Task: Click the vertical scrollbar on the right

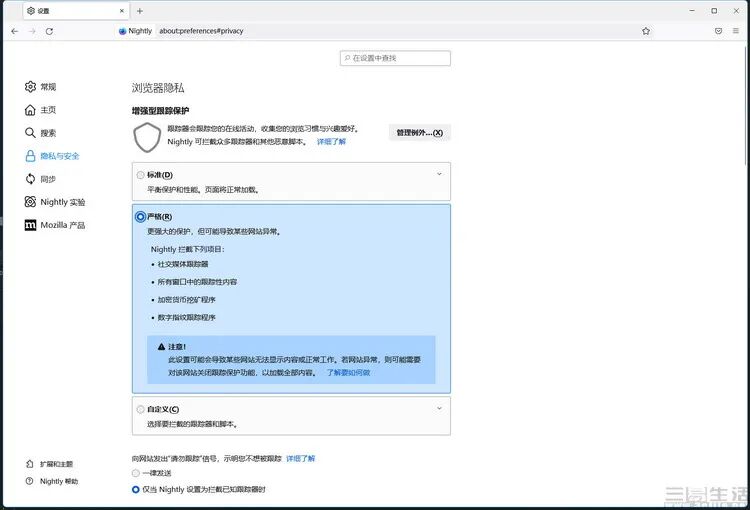Action: pyautogui.click(x=747, y=105)
